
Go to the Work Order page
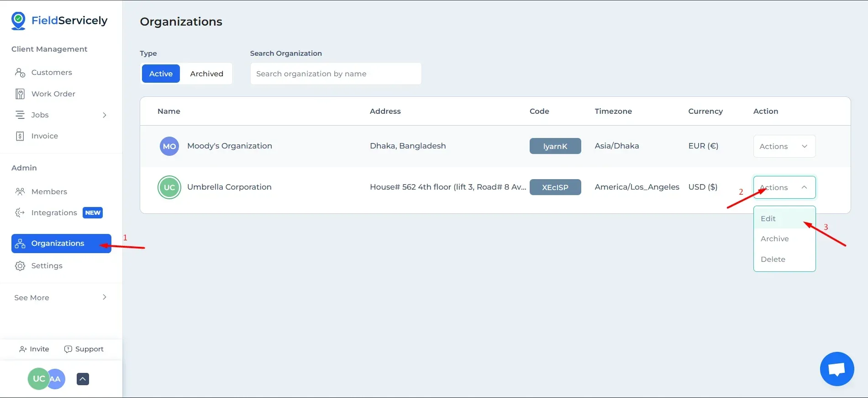[x=53, y=94]
